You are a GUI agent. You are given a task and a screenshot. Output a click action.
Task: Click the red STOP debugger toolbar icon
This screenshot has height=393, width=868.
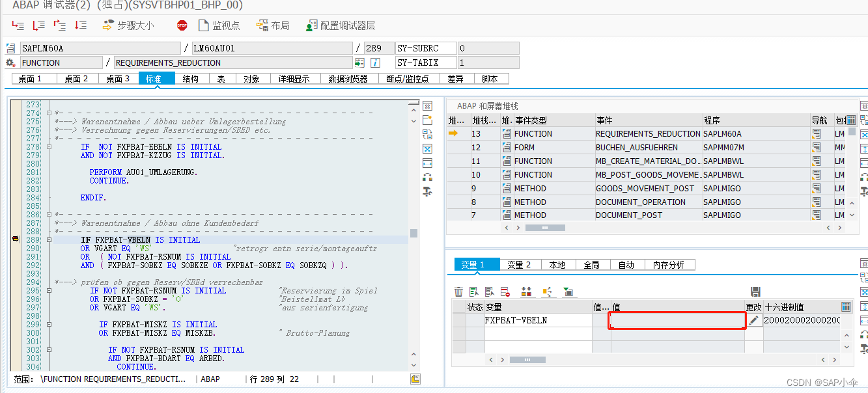click(x=182, y=27)
